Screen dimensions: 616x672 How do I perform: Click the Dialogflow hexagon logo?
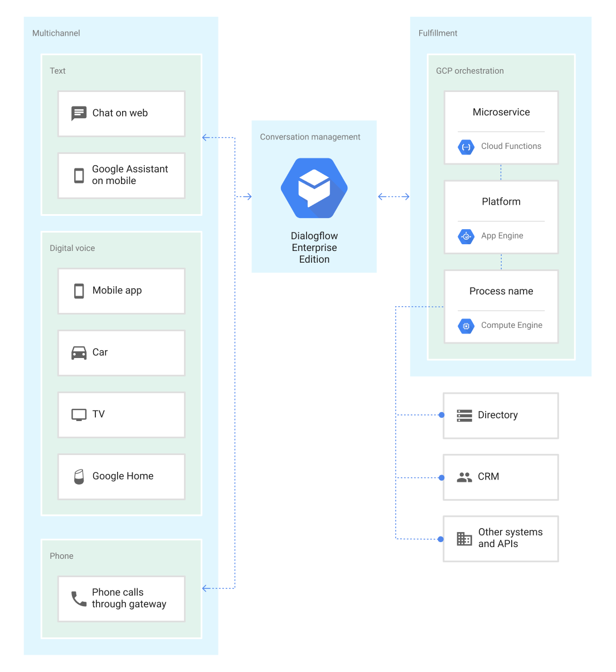coord(314,188)
